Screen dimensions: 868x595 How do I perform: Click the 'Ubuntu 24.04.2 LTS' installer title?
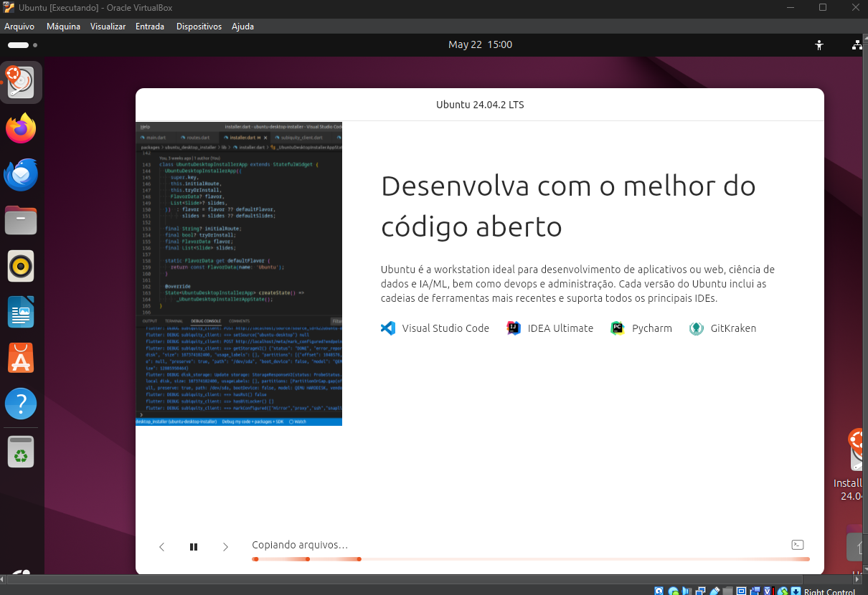click(480, 105)
